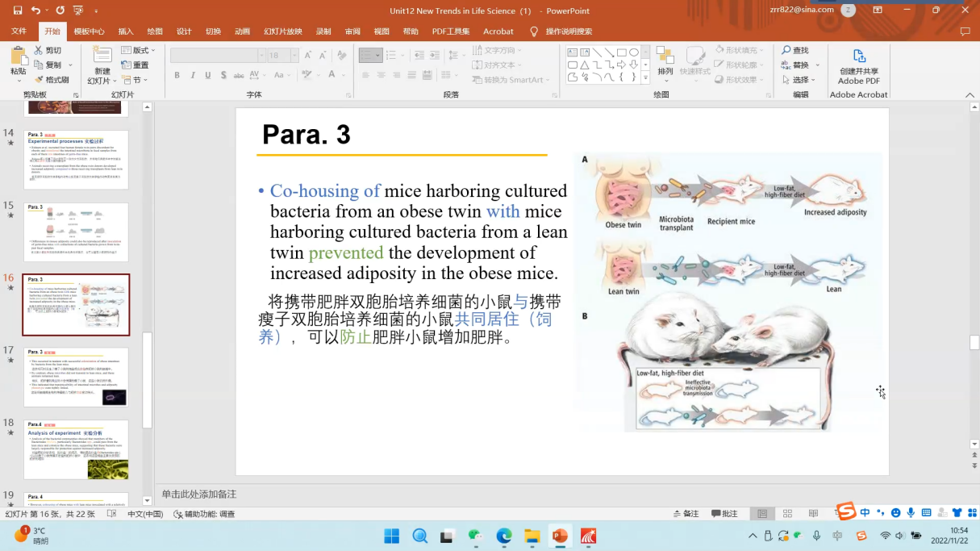The image size is (980, 551).
Task: Open the Insert (插入) ribbon tab
Action: (126, 31)
